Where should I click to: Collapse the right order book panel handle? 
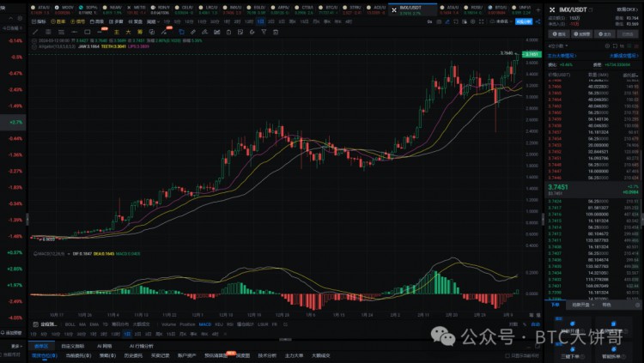pos(543,219)
